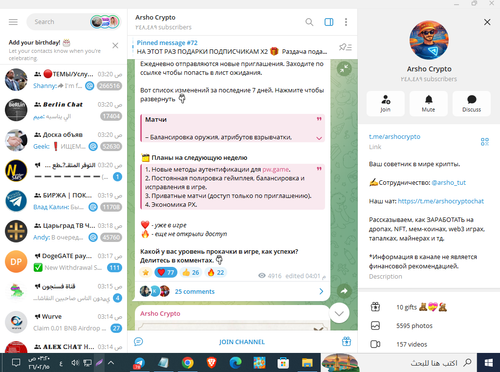
Task: Open the discussion bubble icon near Join
Action: coord(138,342)
